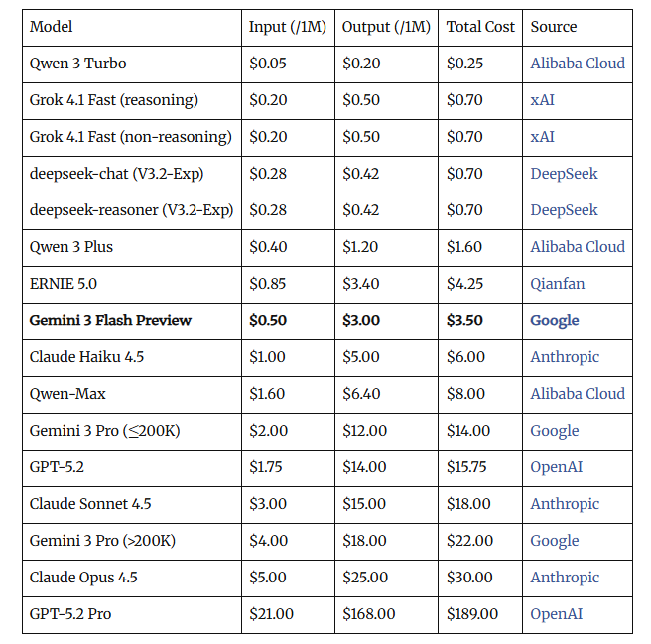The height and width of the screenshot is (644, 651).
Task: Open DeepSeek link in deepseek-chat row
Action: pos(564,174)
